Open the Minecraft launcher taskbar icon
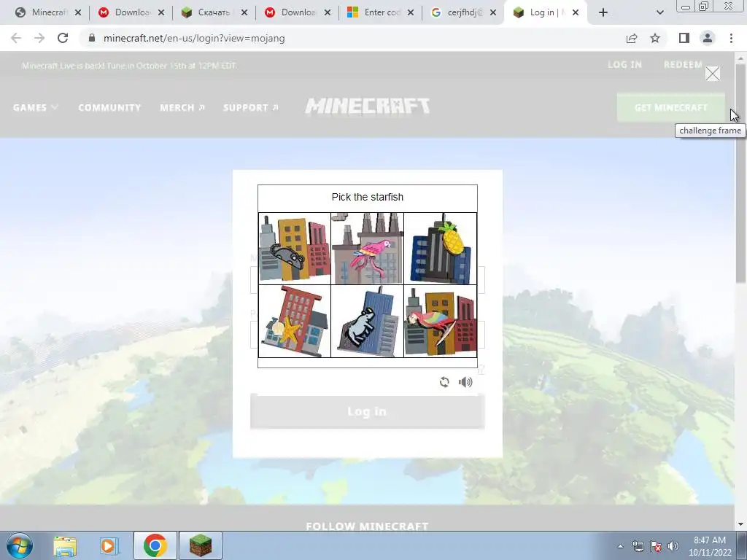The height and width of the screenshot is (560, 747). tap(201, 545)
